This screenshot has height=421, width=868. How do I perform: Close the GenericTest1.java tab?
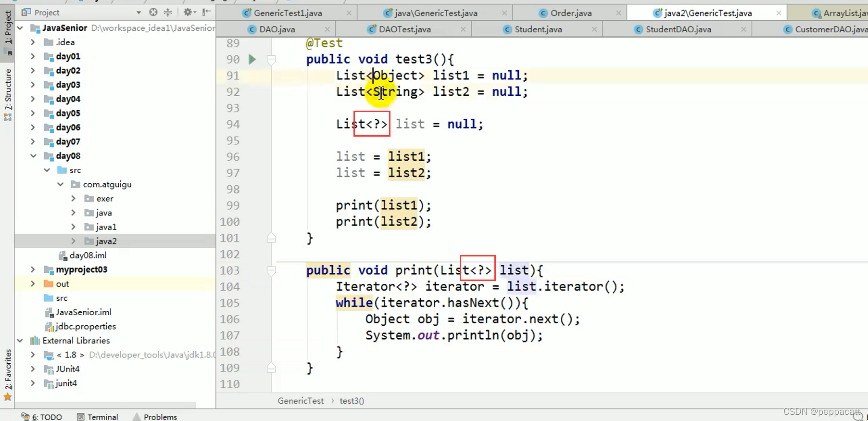click(x=349, y=13)
